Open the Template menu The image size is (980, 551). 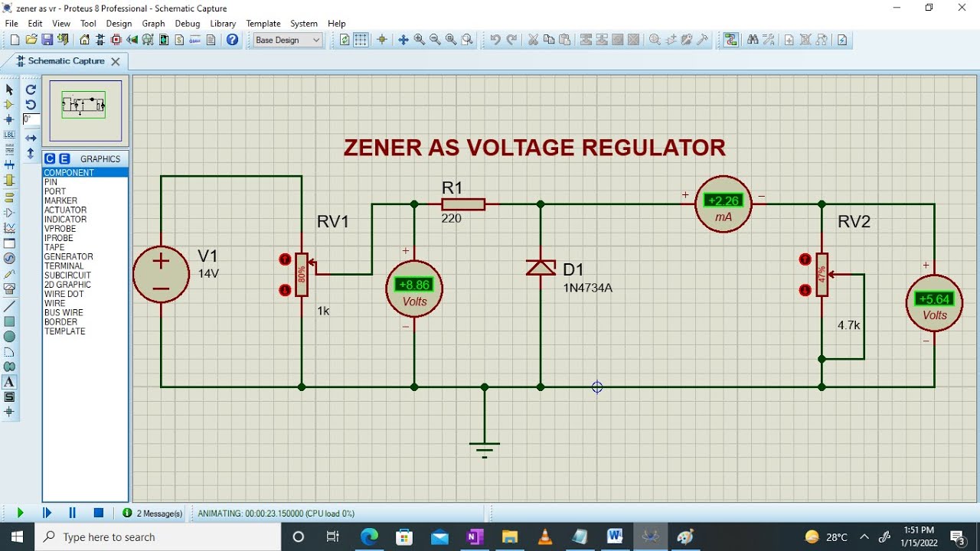[x=263, y=24]
